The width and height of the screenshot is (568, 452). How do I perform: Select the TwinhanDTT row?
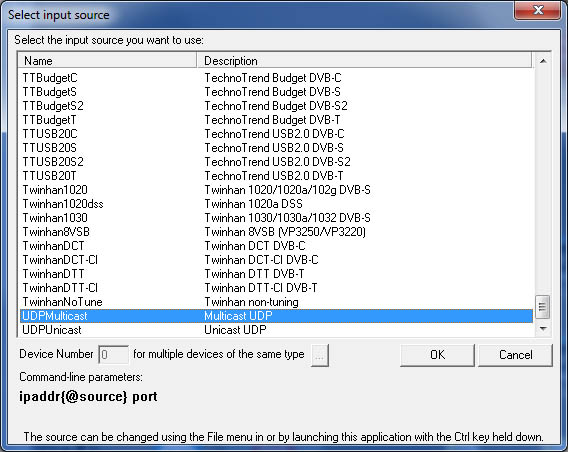[x=276, y=274]
